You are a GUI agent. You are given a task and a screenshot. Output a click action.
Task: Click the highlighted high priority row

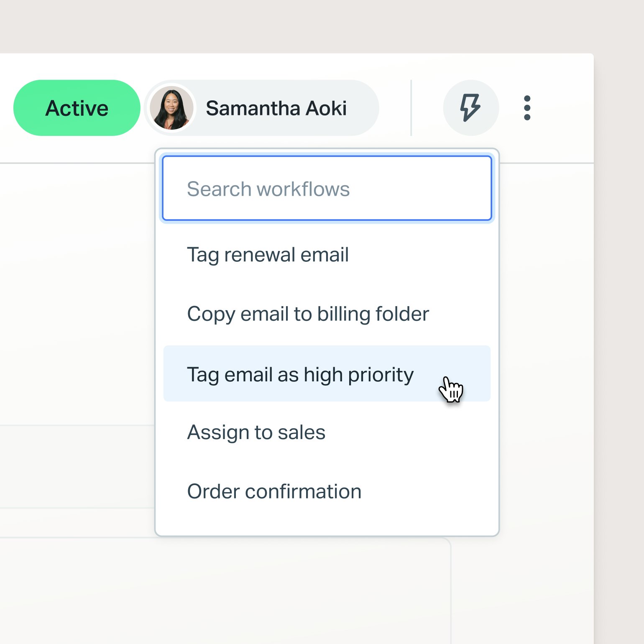(327, 373)
